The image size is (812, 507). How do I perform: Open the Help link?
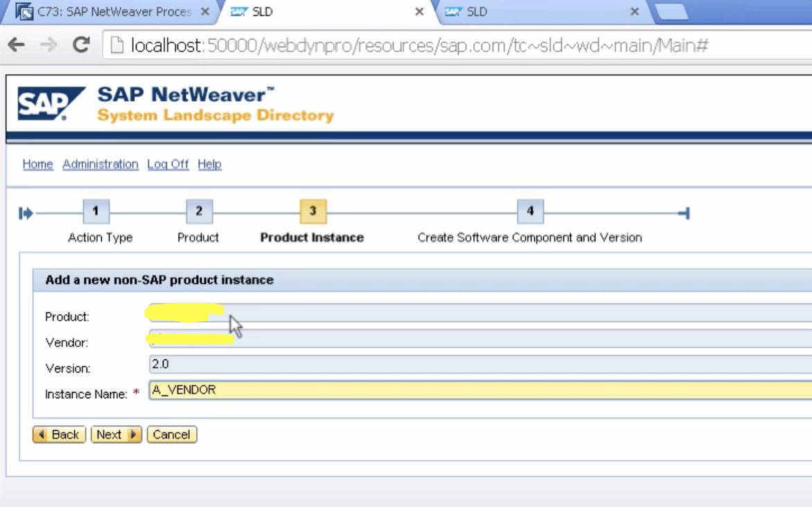pyautogui.click(x=210, y=164)
